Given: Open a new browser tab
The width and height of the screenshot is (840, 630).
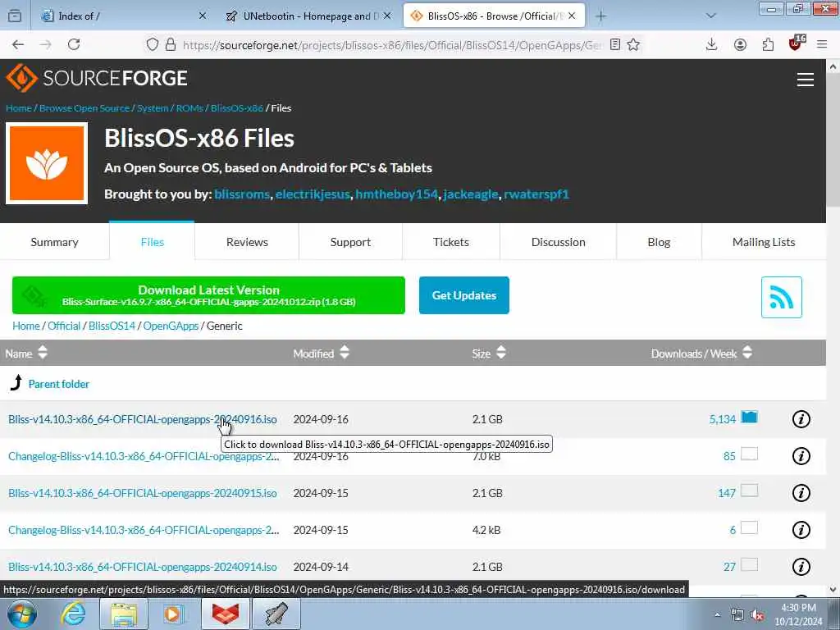Looking at the screenshot, I should point(600,16).
